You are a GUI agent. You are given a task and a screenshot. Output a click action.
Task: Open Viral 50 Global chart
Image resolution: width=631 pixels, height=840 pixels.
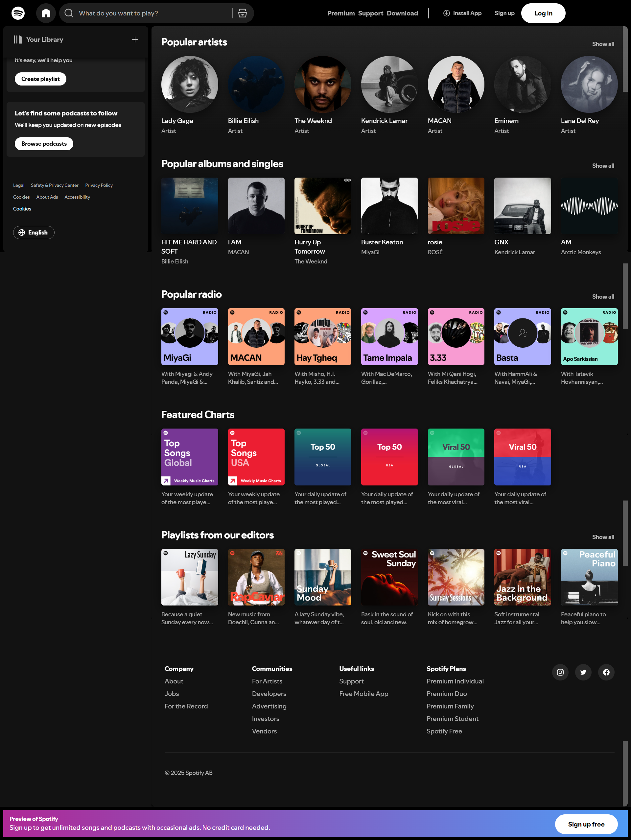click(456, 457)
